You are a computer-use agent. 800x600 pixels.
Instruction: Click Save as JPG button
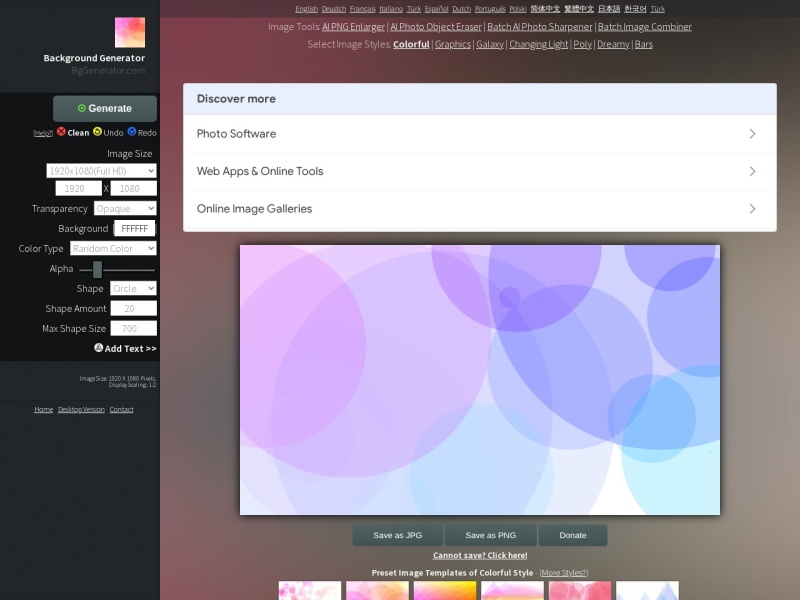(x=397, y=535)
